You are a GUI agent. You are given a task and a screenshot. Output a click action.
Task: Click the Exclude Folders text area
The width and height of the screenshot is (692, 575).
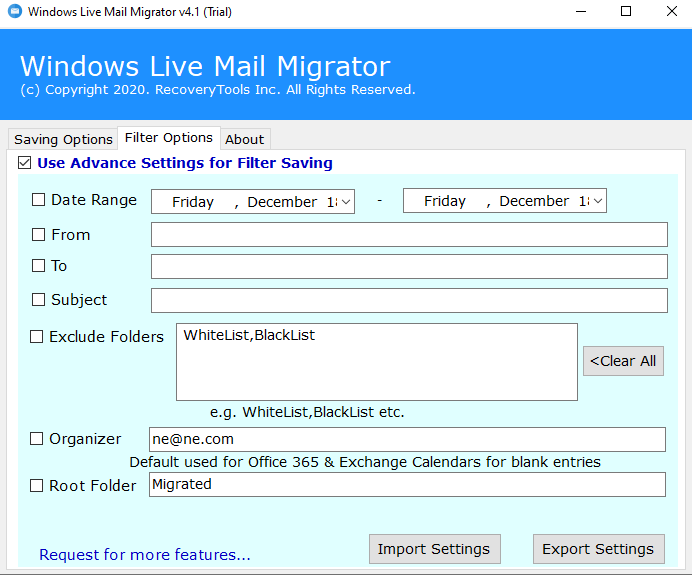pyautogui.click(x=377, y=362)
